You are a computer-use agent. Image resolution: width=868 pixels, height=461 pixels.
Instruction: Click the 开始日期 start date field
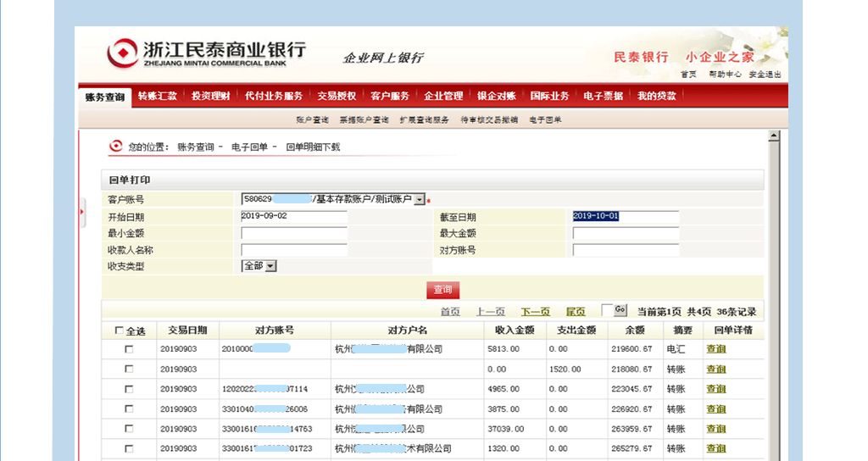click(x=294, y=216)
